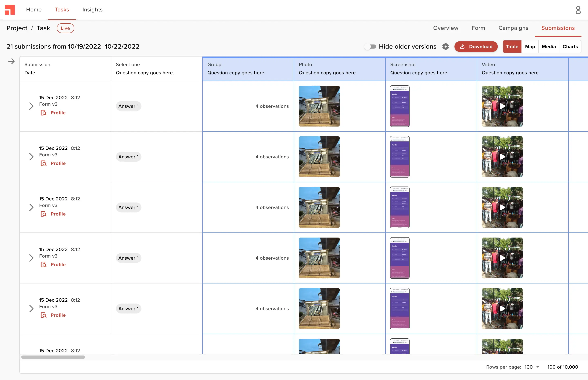Screen dimensions: 588x380
Task: Open the user account icon top right
Action: 578,10
